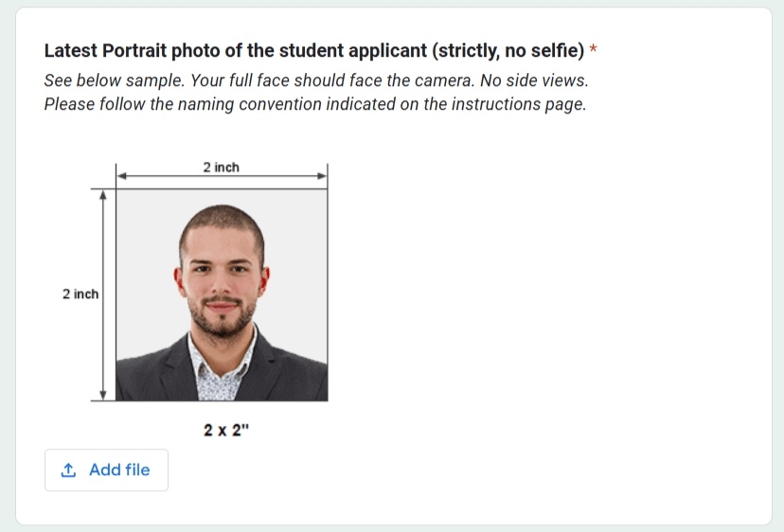Screen dimensions: 784x532
Task: Click 'No side views' text
Action: point(534,80)
